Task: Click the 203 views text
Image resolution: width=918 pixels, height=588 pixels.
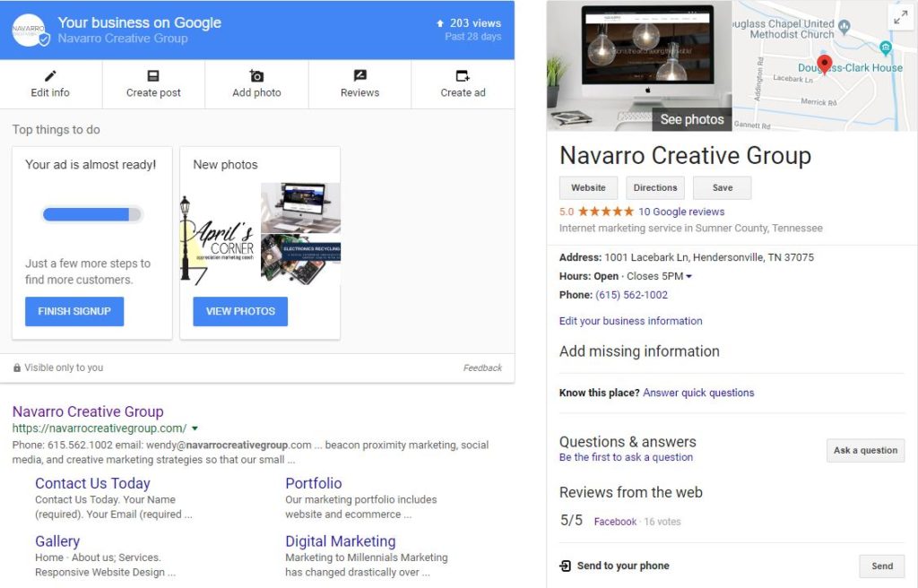Action: (475, 23)
